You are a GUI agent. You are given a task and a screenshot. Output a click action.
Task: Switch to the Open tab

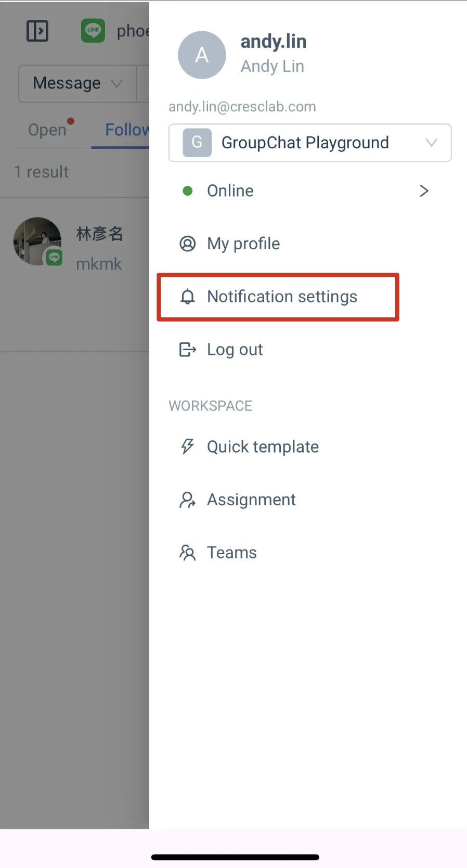point(48,130)
